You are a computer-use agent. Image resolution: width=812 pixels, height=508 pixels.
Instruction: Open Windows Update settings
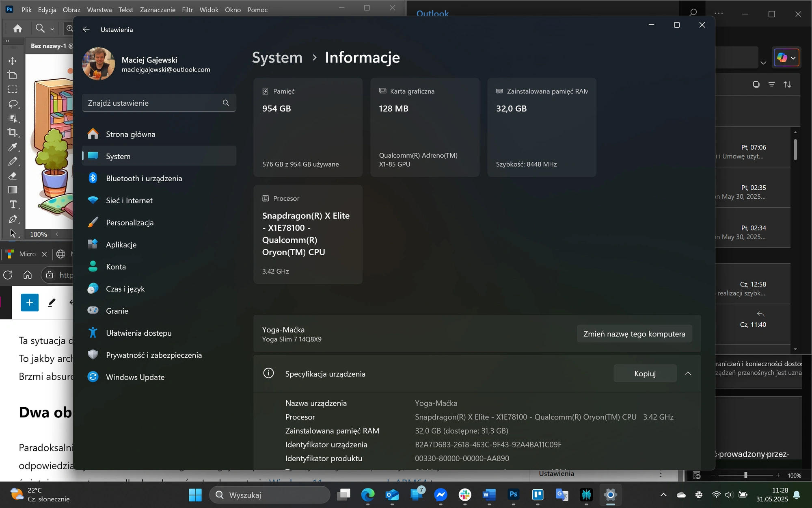tap(159, 377)
